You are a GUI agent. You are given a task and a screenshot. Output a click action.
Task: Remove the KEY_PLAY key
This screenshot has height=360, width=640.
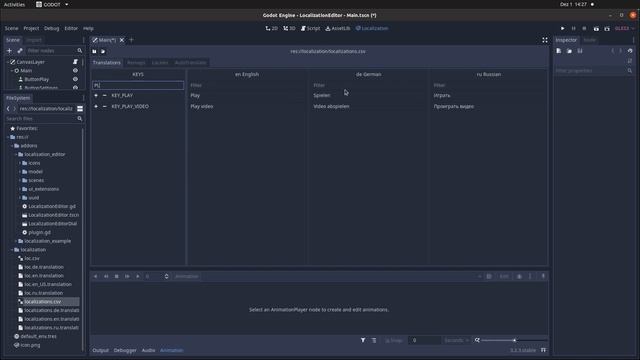[104, 95]
